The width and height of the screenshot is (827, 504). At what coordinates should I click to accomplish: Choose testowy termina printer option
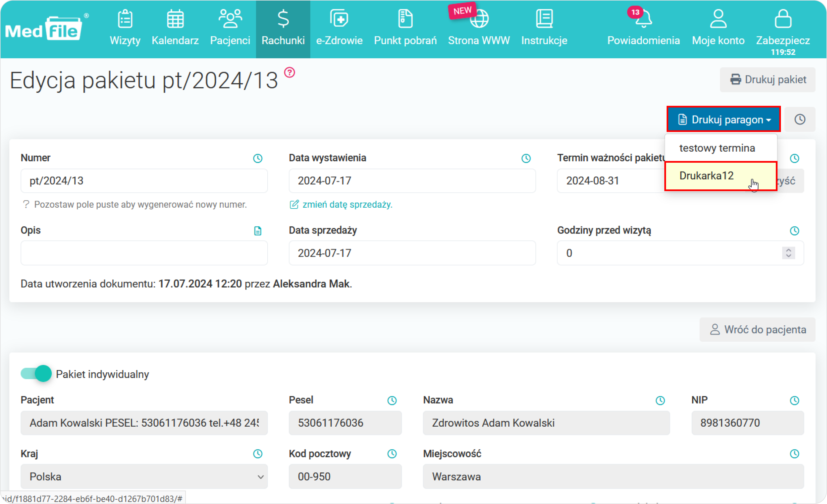721,148
